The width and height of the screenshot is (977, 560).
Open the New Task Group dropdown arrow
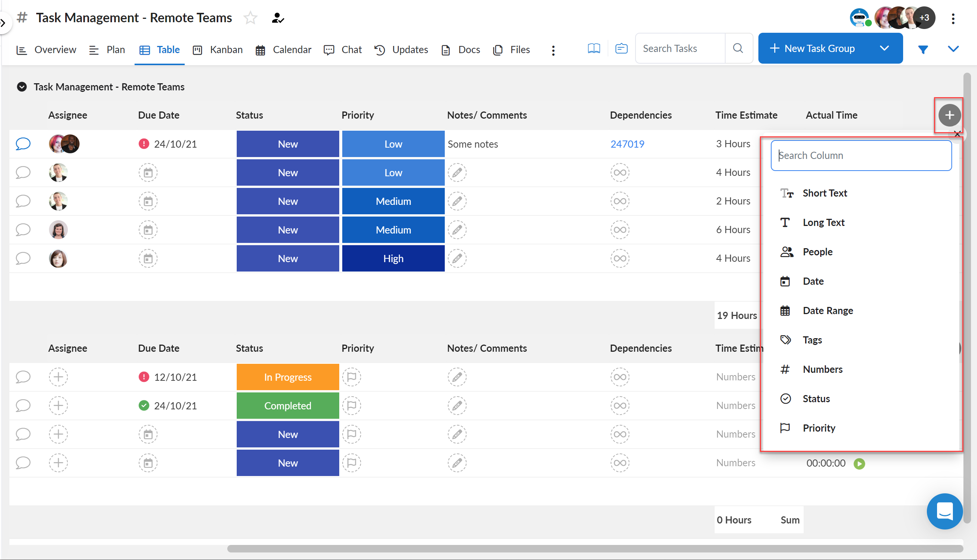(x=884, y=48)
